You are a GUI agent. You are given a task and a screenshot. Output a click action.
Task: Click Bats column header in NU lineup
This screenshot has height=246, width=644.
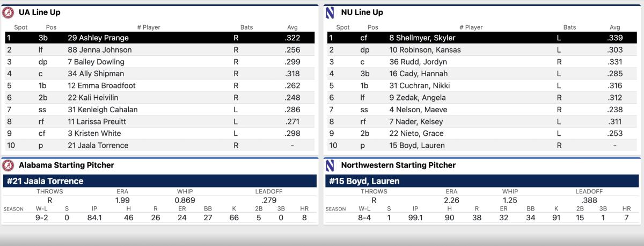point(569,27)
